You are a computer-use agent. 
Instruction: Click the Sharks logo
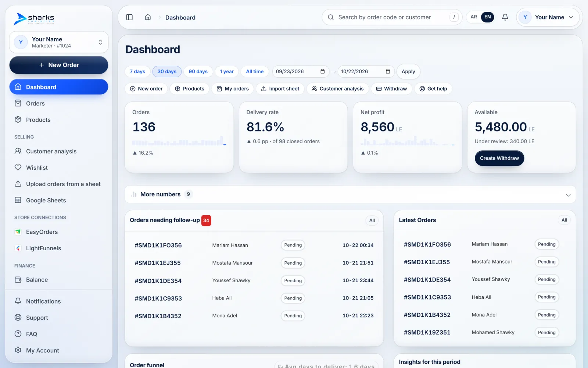34,18
